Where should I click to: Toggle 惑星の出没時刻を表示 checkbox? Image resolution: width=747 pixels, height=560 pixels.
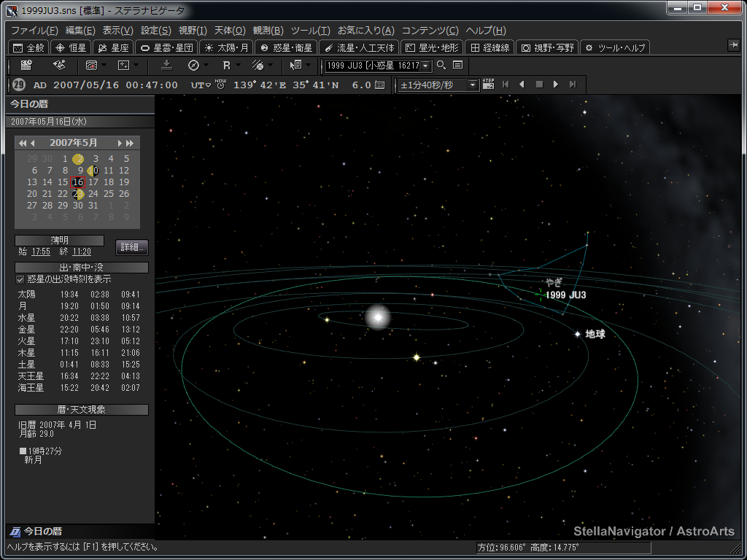(20, 279)
